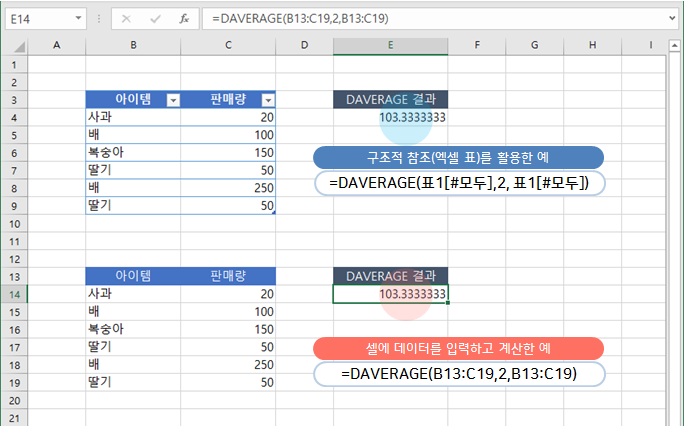Select column A header
The height and width of the screenshot is (428, 684).
(57, 45)
